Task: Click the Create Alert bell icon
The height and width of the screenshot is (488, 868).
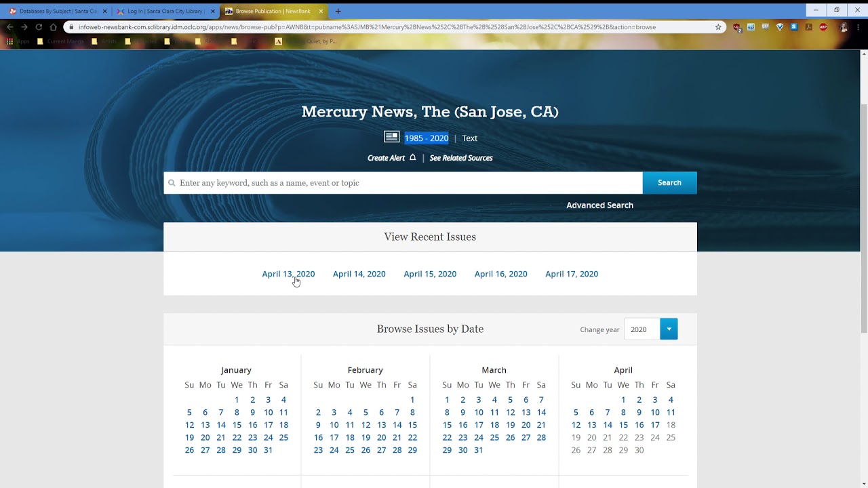Action: click(x=412, y=157)
